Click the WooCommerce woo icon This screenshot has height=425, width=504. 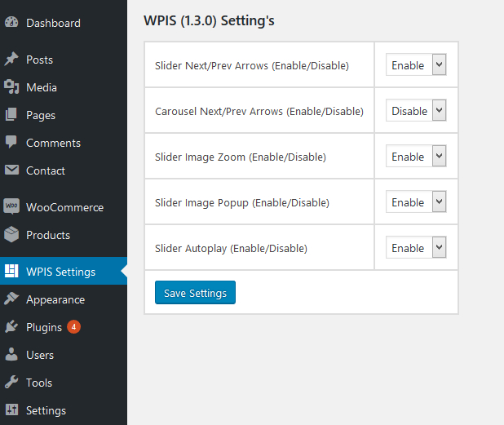click(11, 206)
